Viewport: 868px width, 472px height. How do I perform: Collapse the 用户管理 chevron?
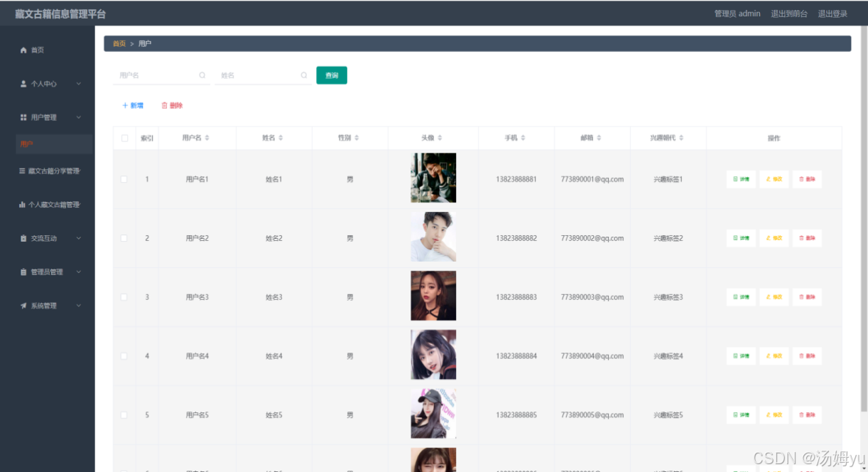[x=79, y=117]
